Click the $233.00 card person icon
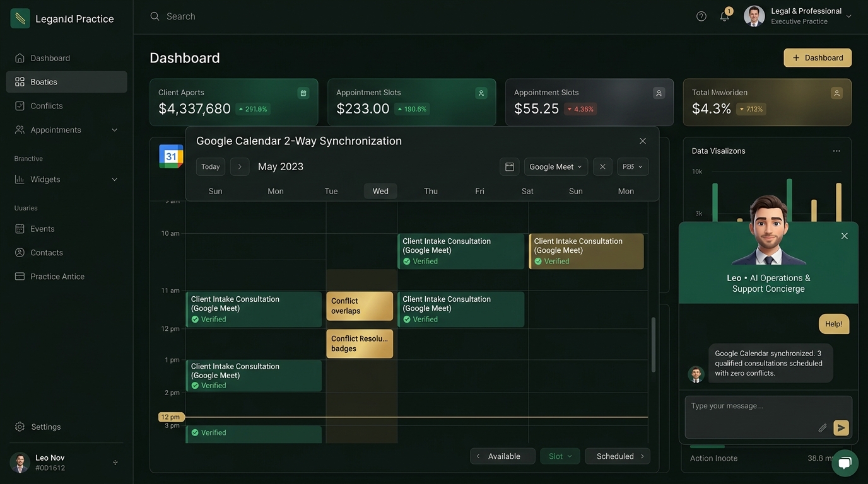 481,93
